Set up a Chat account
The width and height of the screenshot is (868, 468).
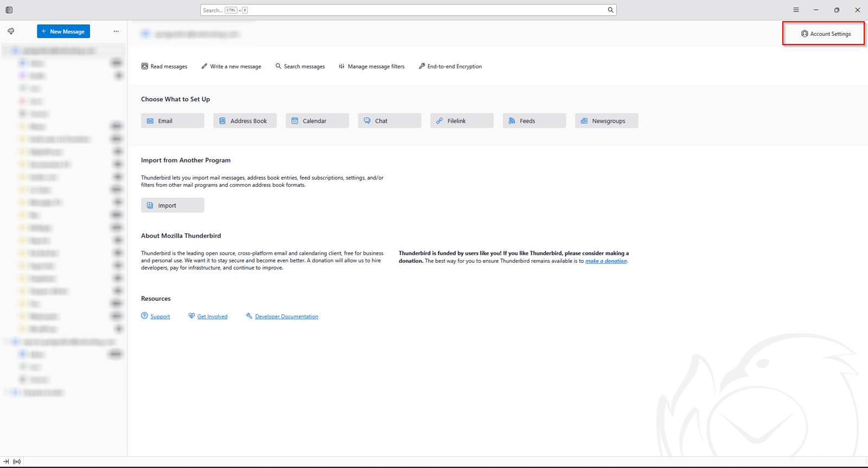click(x=390, y=121)
